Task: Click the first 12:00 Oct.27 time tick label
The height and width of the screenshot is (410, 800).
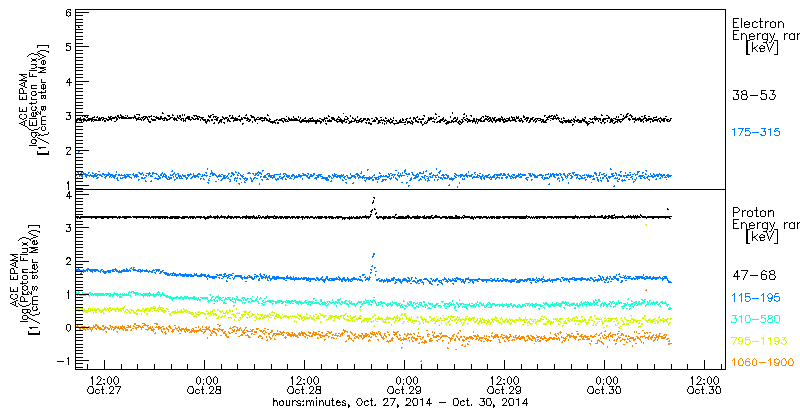Action: coord(105,385)
